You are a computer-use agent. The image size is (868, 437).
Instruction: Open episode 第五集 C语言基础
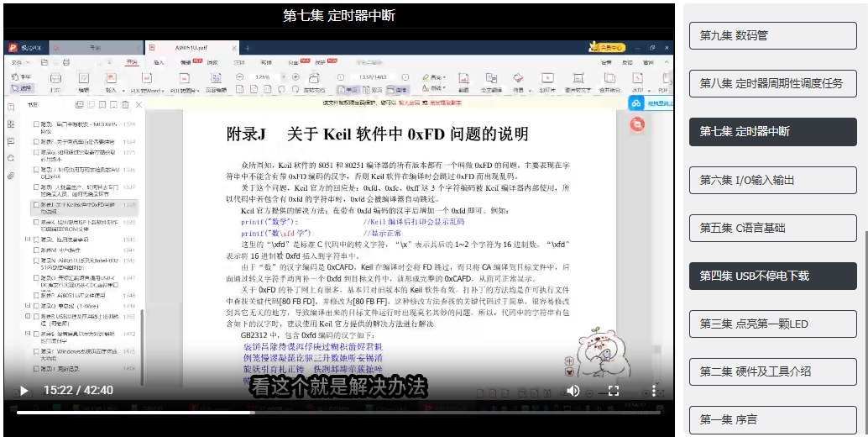point(773,229)
